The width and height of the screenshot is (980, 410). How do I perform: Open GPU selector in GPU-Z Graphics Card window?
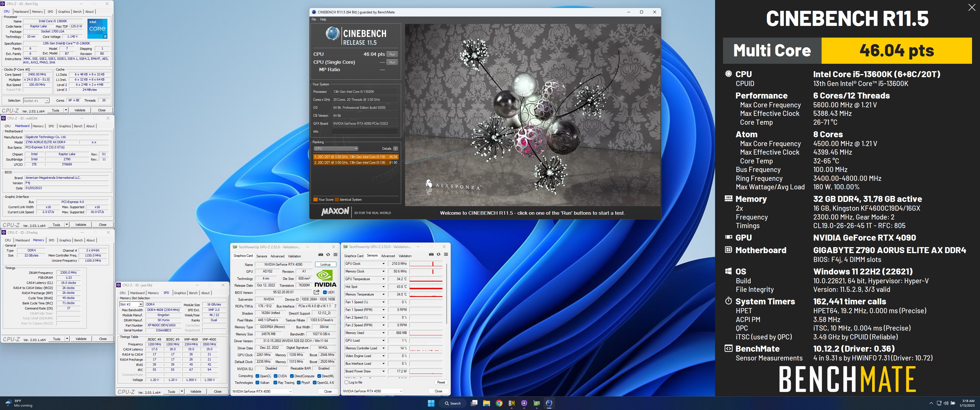click(262, 391)
